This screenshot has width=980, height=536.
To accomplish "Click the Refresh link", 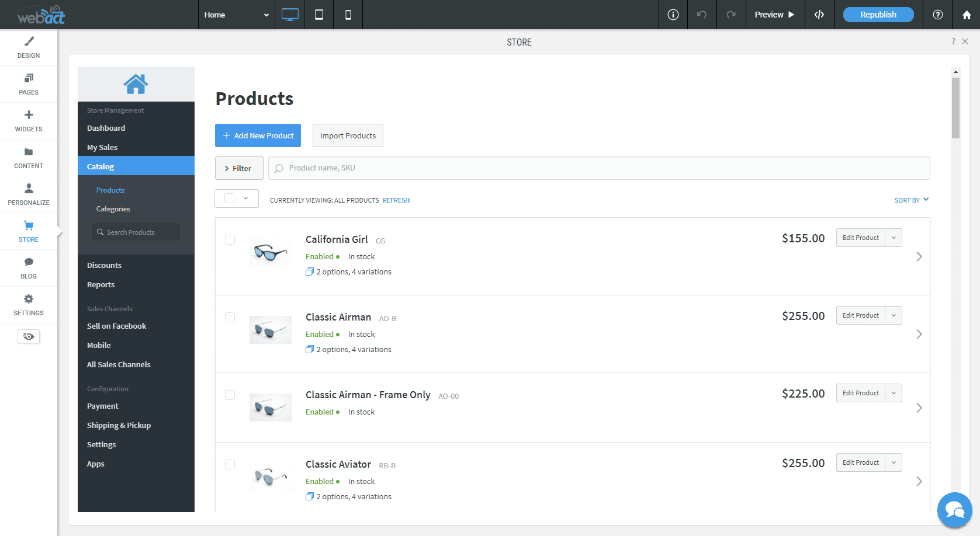I will [396, 200].
